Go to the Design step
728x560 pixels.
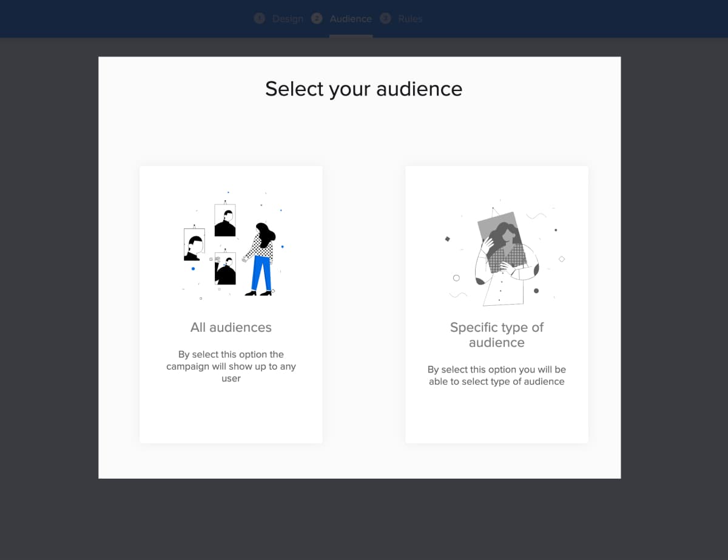click(x=288, y=19)
